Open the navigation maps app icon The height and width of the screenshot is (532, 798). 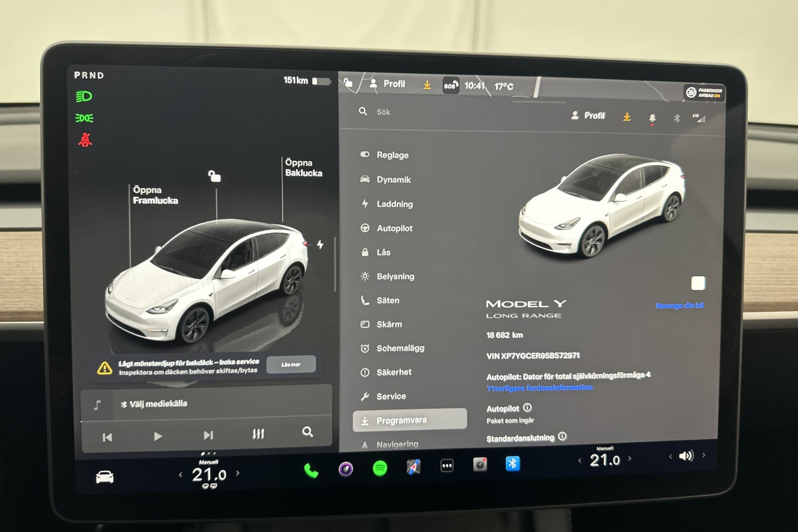coord(413,467)
